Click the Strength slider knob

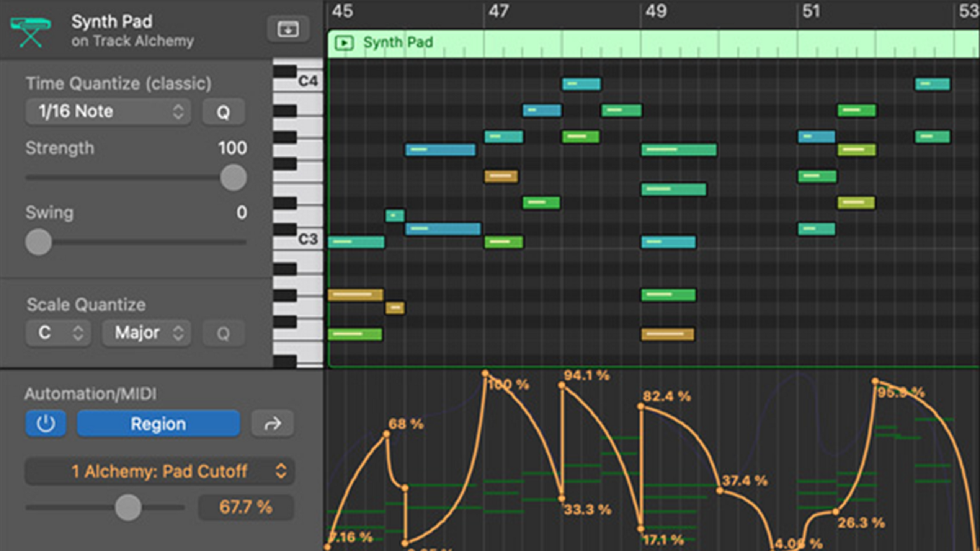233,178
